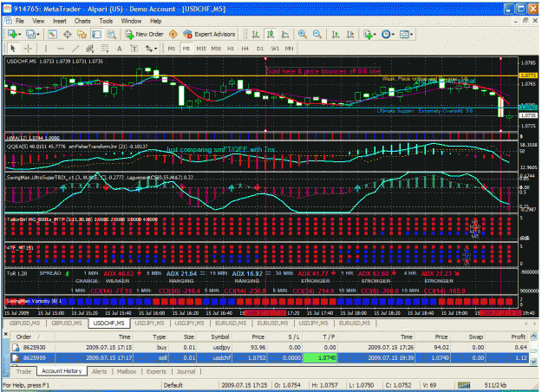Open the Trade terminal tab

pos(23,371)
